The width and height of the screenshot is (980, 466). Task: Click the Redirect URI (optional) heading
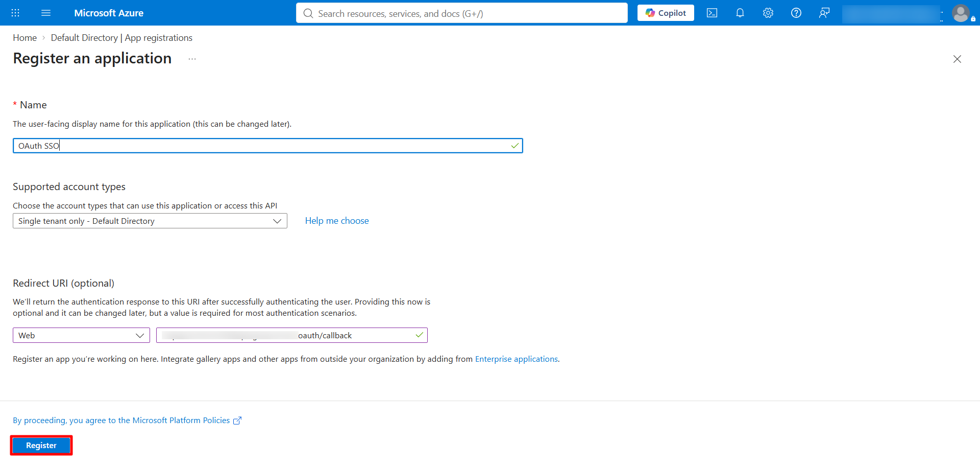pyautogui.click(x=64, y=283)
